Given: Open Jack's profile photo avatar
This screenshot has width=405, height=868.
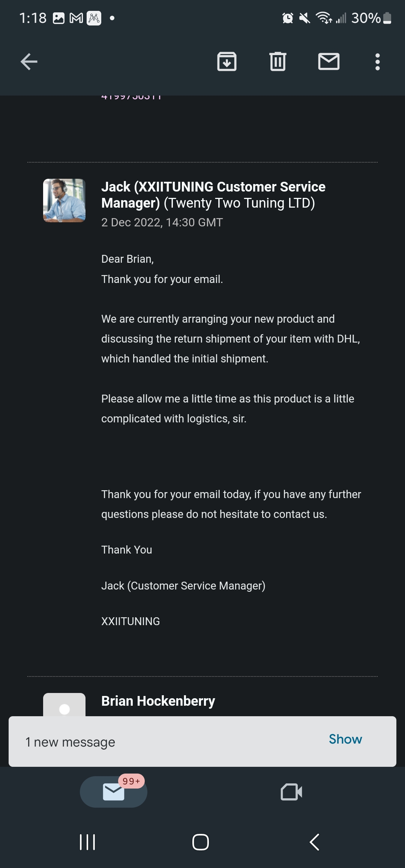Looking at the screenshot, I should (64, 200).
